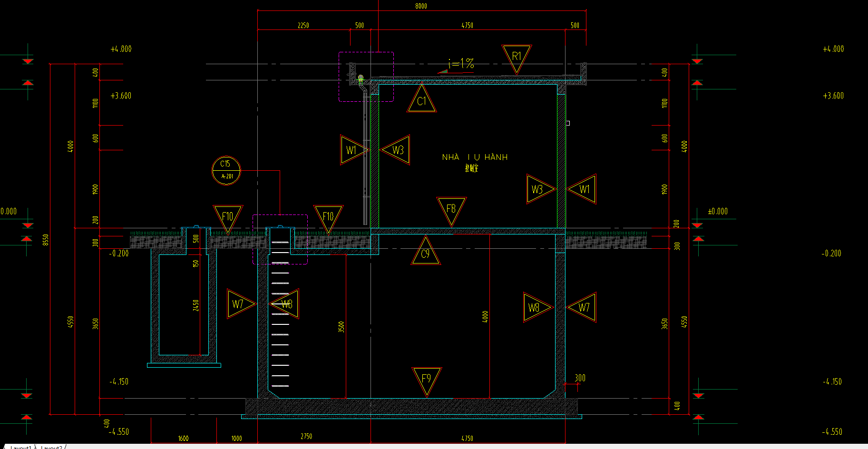The width and height of the screenshot is (868, 449).
Task: Select the W1 marker beside the downpipe
Action: point(355,150)
